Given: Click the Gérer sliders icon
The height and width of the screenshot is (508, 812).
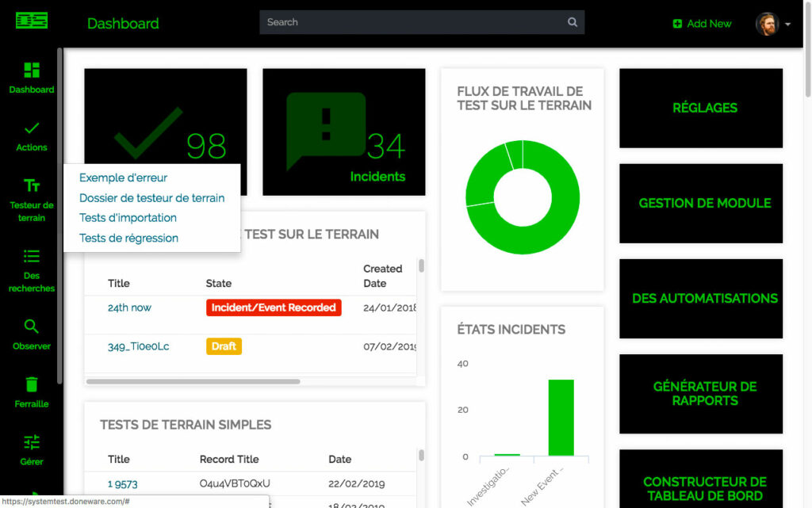Looking at the screenshot, I should (x=32, y=442).
